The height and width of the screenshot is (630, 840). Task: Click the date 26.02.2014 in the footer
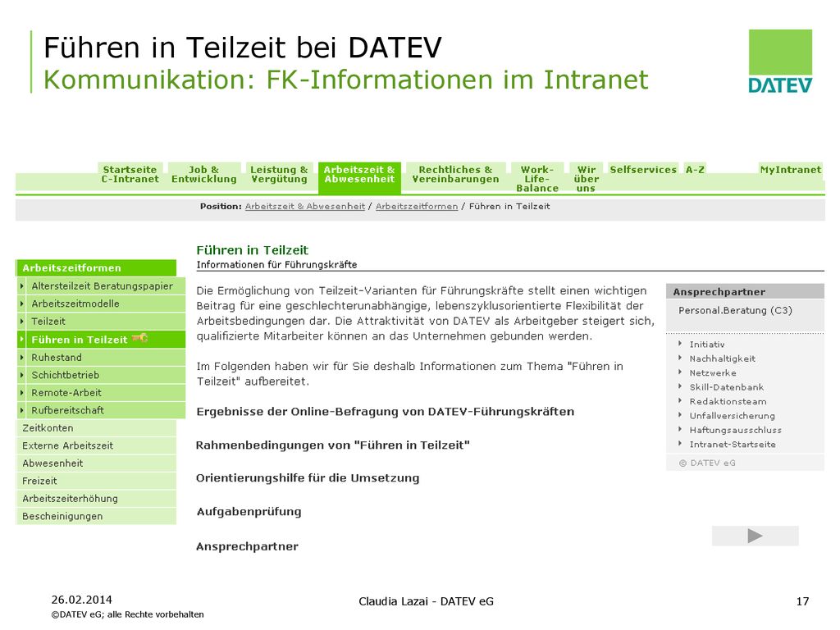pos(81,600)
